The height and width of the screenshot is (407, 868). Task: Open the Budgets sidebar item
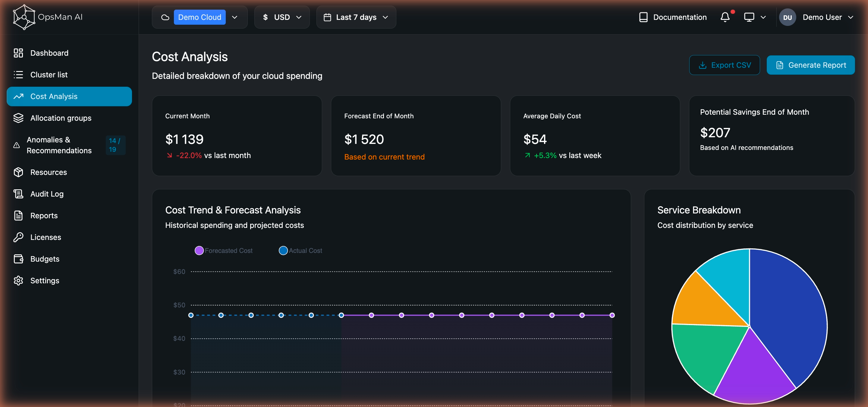pos(69,259)
